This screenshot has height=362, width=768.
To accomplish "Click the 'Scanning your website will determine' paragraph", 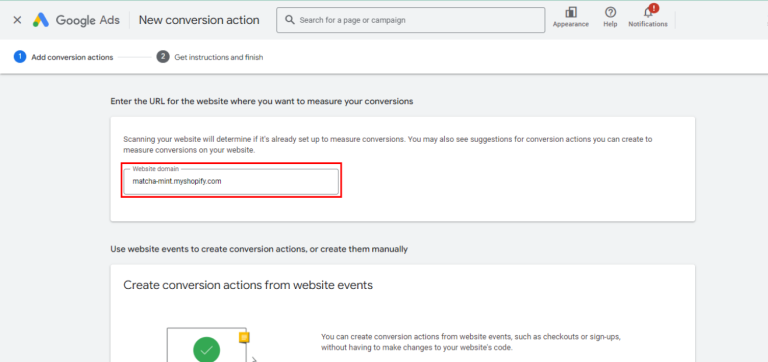I will point(387,145).
